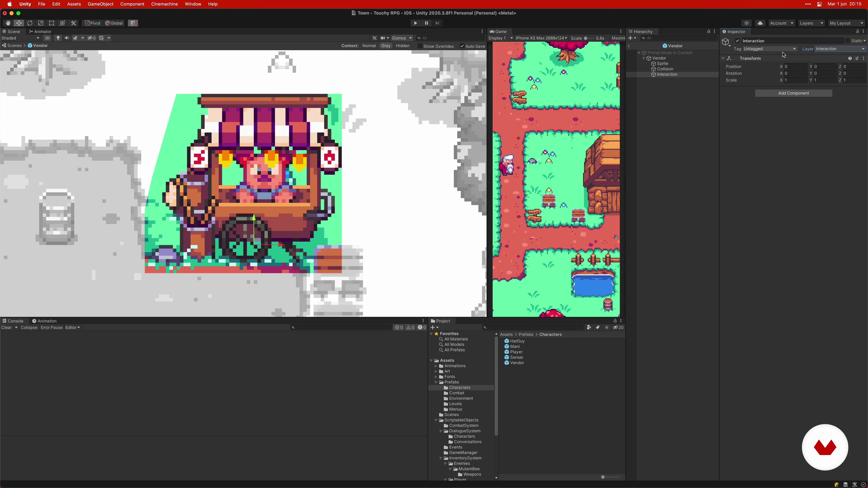The height and width of the screenshot is (488, 868).
Task: Disable the Interaction object active checkbox
Action: (737, 41)
